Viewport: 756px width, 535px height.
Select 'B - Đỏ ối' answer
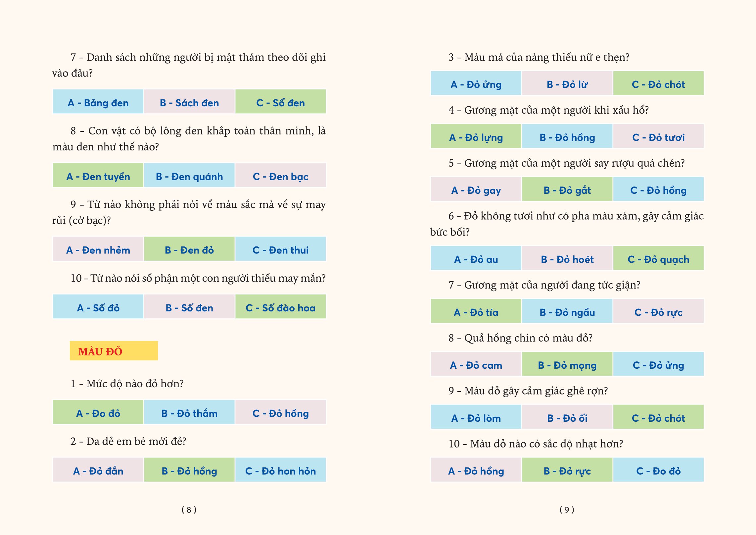pos(567,418)
